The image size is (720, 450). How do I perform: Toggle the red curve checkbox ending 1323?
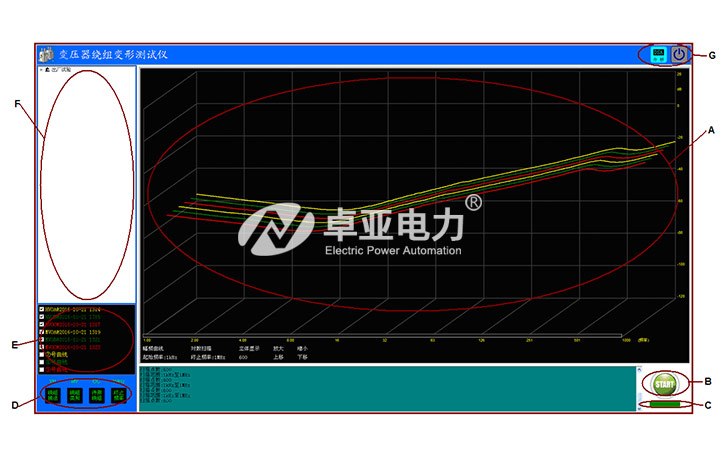tap(41, 347)
